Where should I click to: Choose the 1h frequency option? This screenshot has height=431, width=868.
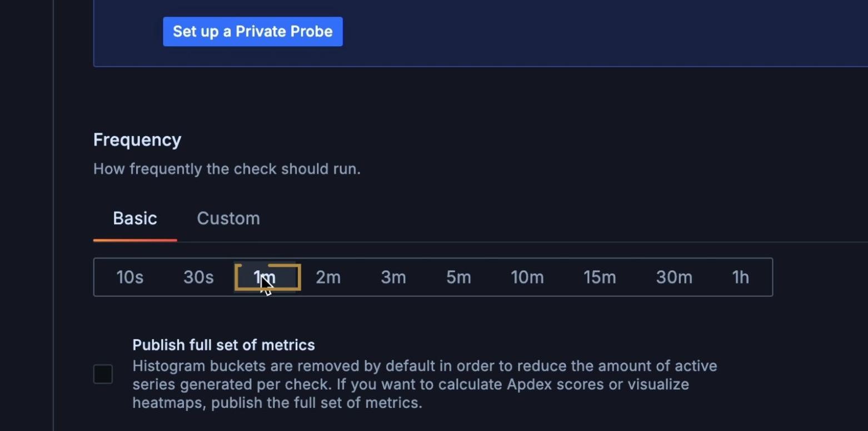pos(740,277)
